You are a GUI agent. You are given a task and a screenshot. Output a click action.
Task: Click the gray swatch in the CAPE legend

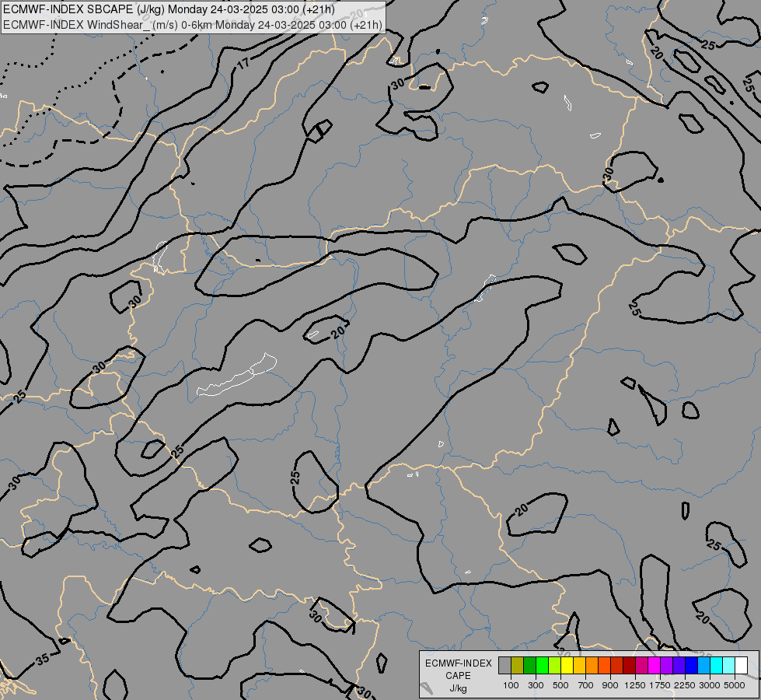504,666
